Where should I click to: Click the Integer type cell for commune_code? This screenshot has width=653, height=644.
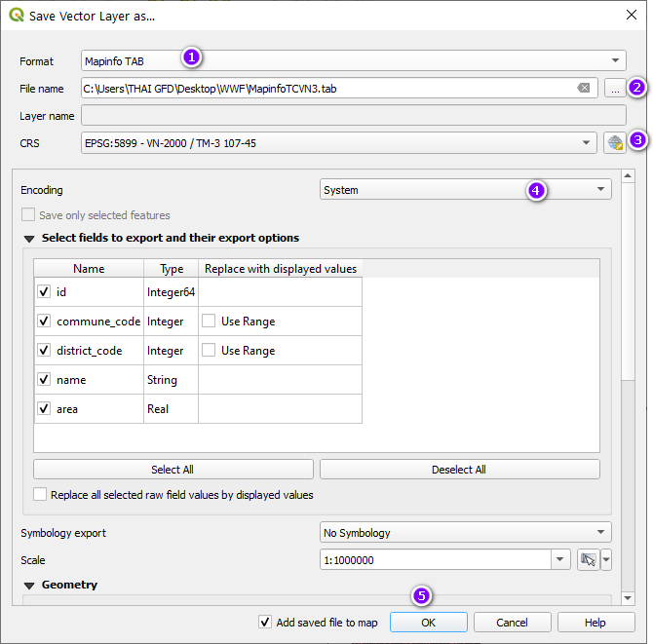point(171,321)
